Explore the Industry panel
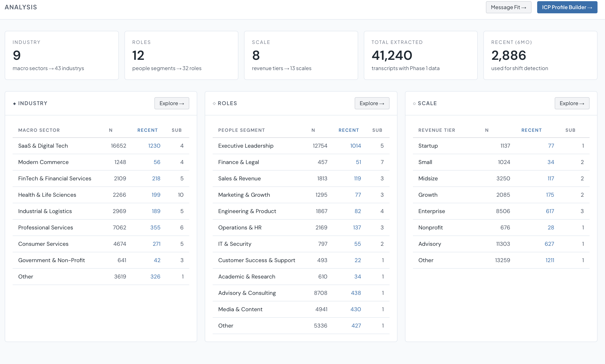Image resolution: width=605 pixels, height=364 pixels. (x=172, y=103)
